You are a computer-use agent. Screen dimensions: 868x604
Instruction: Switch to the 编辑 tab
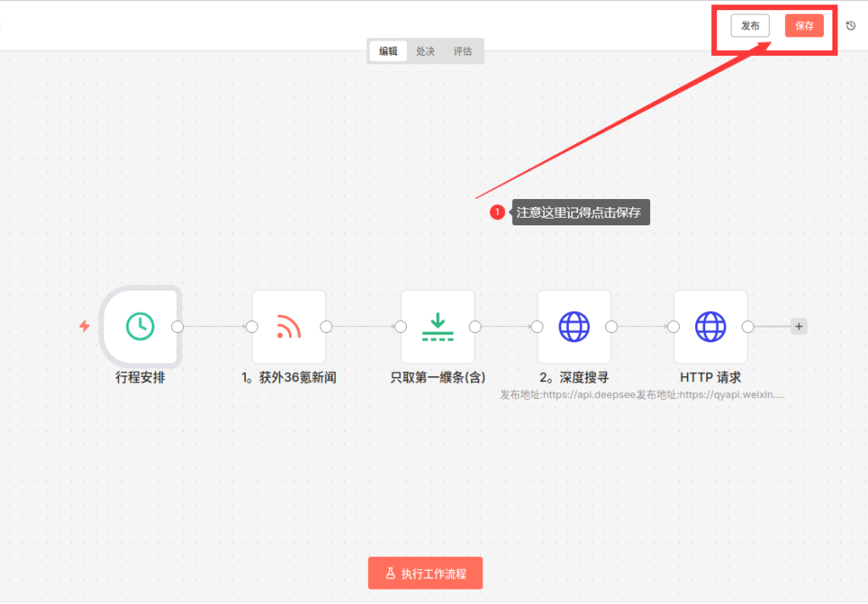(388, 51)
